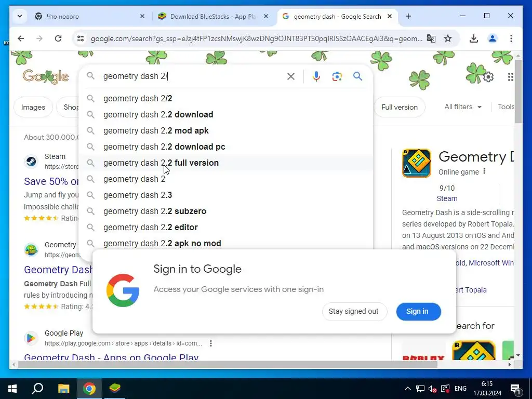This screenshot has height=399, width=532.
Task: Go back to the previous page
Action: (21, 38)
